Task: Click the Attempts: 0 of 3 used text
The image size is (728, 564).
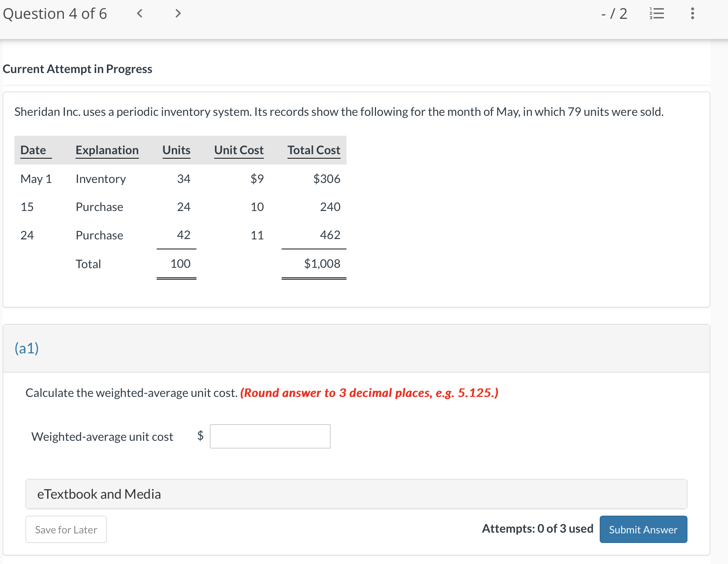Action: click(537, 528)
